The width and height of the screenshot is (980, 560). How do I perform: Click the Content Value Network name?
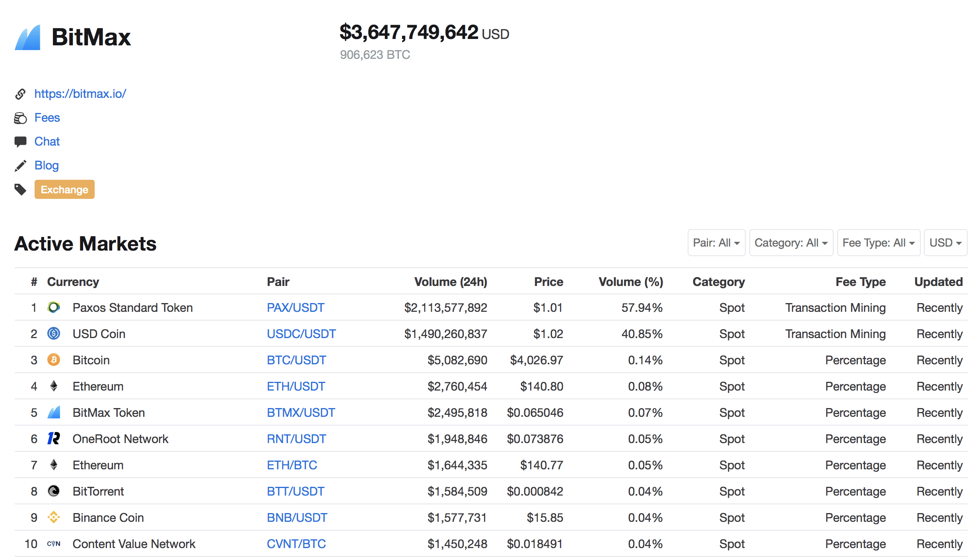pos(134,544)
